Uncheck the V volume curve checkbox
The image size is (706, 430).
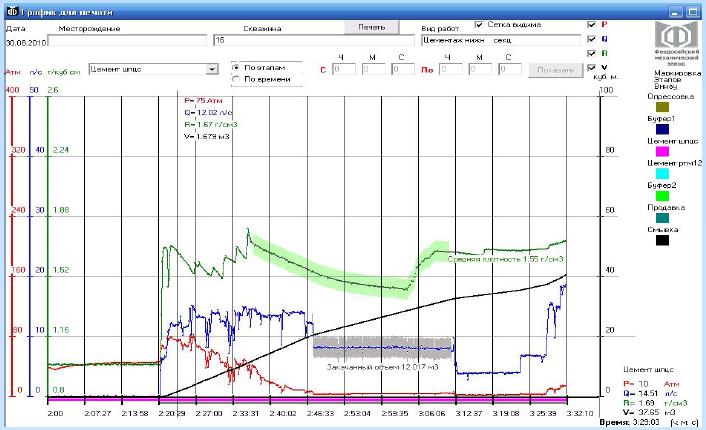592,68
